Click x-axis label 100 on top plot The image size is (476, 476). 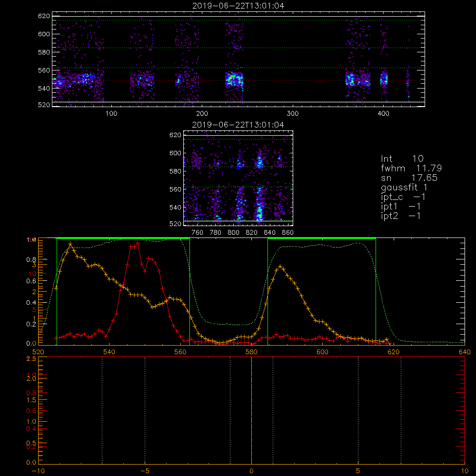click(x=111, y=113)
